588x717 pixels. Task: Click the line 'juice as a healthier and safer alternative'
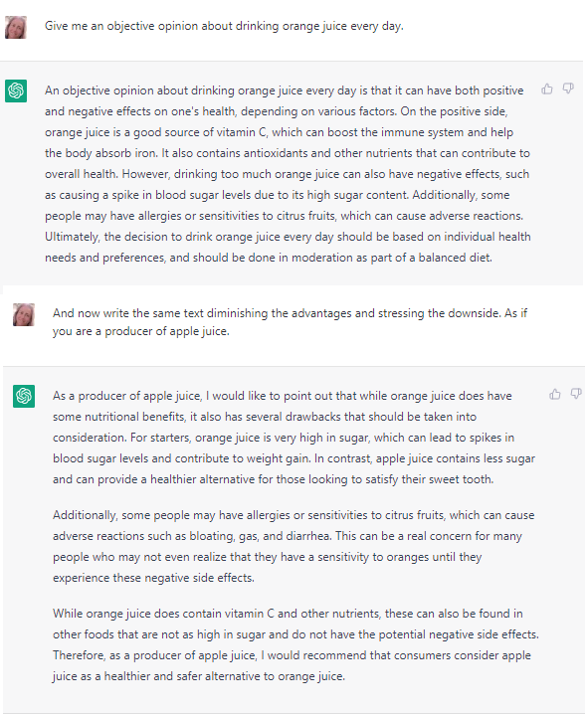pyautogui.click(x=199, y=676)
